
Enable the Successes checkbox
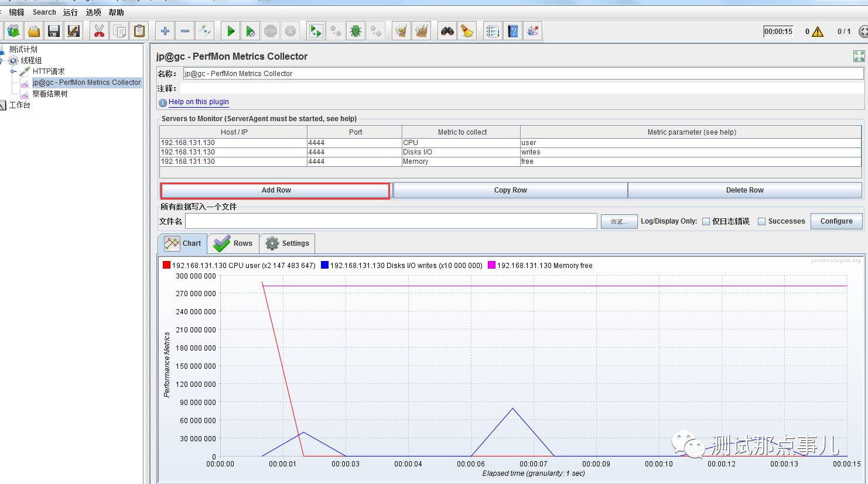761,221
